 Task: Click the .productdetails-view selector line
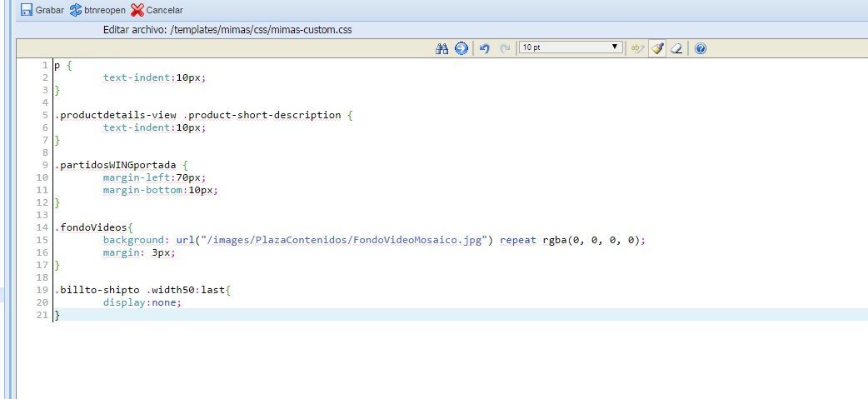(203, 115)
